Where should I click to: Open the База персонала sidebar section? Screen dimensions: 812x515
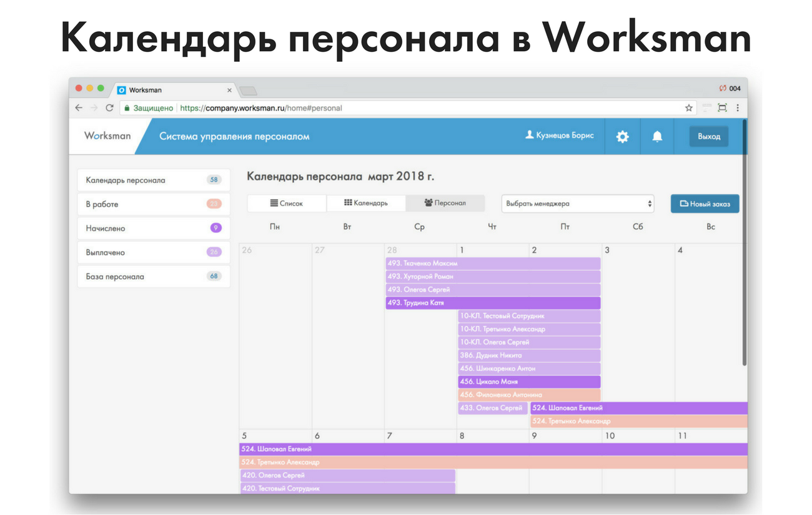[x=154, y=277]
